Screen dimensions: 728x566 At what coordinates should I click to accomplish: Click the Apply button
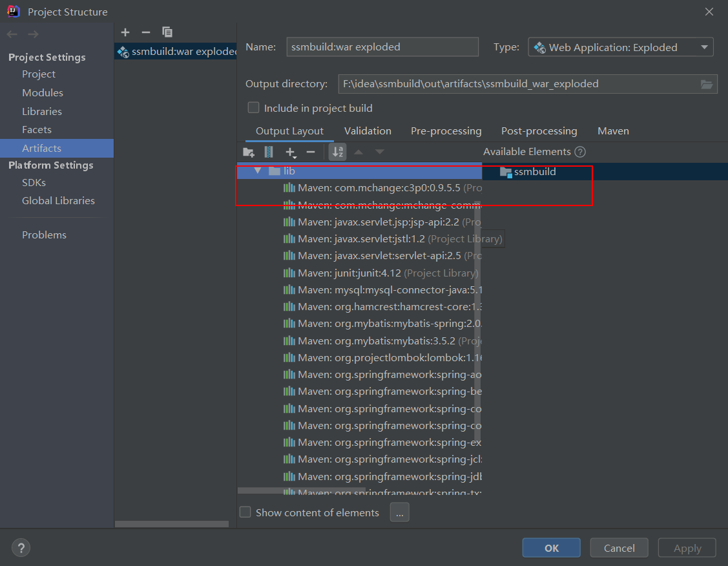tap(687, 548)
